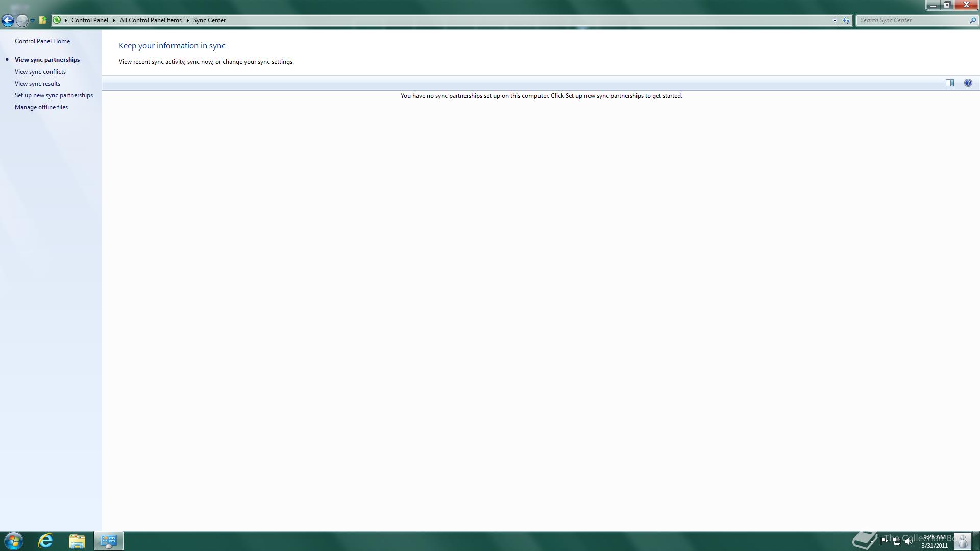Click the Sync Center address bar icon
The width and height of the screenshot is (980, 551).
point(57,20)
